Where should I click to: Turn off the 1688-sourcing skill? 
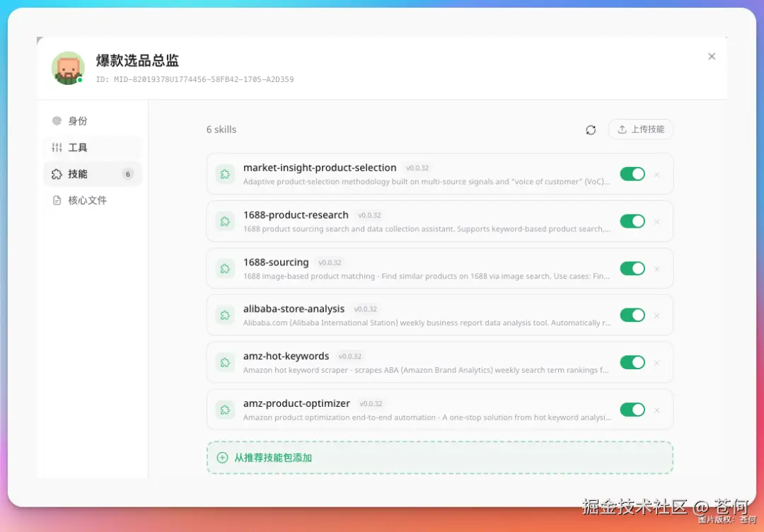pos(632,268)
